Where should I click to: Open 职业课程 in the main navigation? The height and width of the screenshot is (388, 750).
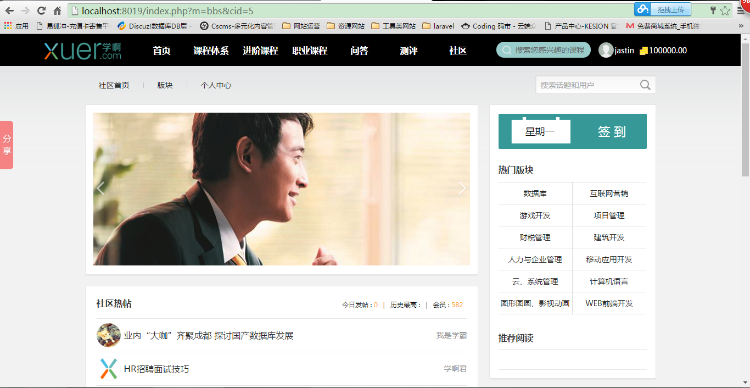coord(309,51)
